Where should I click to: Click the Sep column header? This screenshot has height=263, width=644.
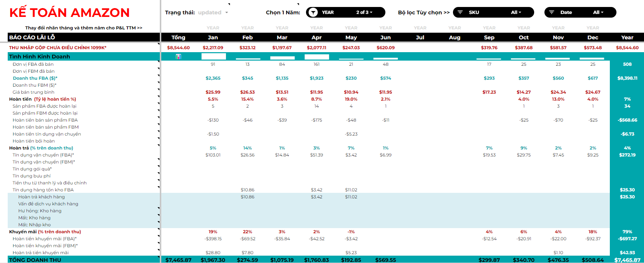pyautogui.click(x=489, y=37)
